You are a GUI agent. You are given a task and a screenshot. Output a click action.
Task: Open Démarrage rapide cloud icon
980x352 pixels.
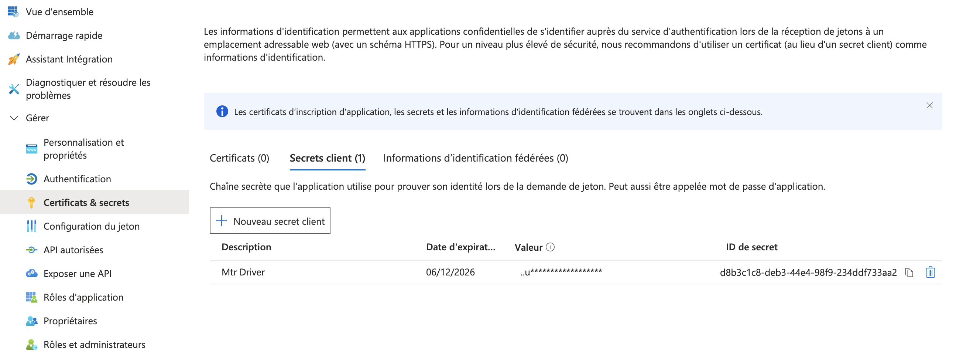[x=14, y=35]
